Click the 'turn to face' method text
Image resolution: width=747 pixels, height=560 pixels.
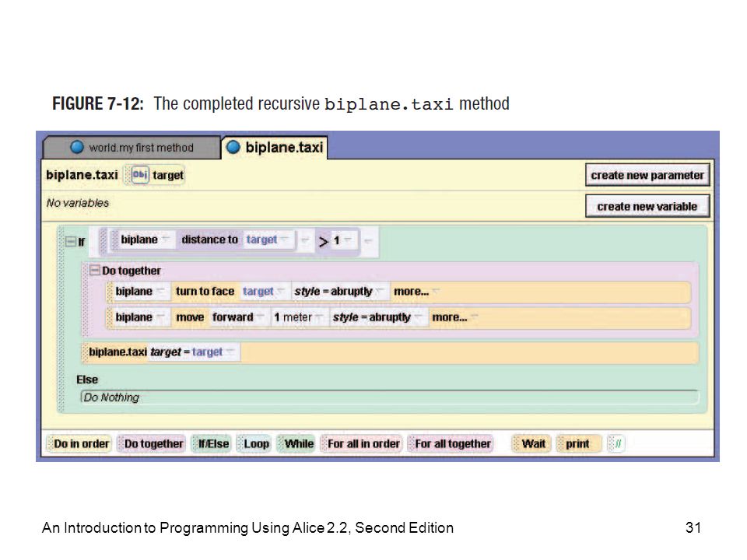click(205, 291)
